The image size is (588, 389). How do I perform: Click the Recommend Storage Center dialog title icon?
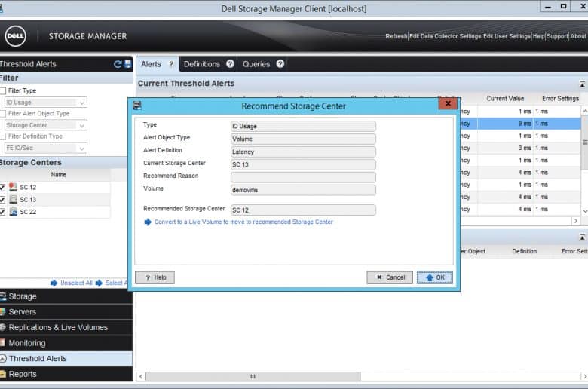click(137, 106)
